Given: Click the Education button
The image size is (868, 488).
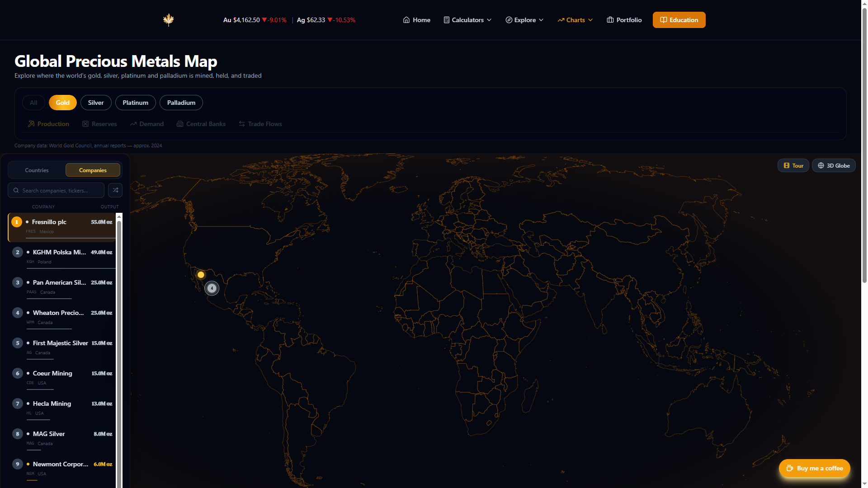Looking at the screenshot, I should [679, 20].
